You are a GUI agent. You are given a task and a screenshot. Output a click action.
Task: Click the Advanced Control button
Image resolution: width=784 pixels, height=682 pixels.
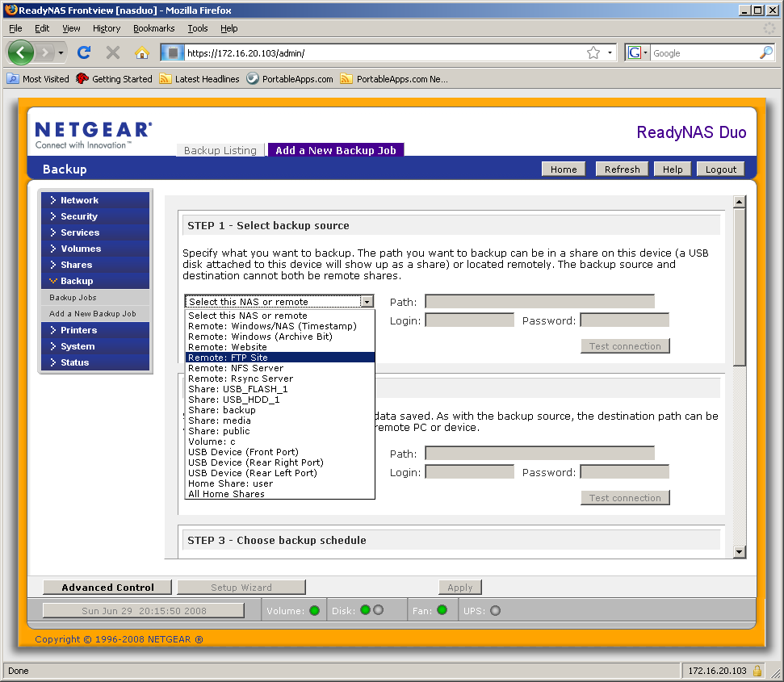pos(107,588)
